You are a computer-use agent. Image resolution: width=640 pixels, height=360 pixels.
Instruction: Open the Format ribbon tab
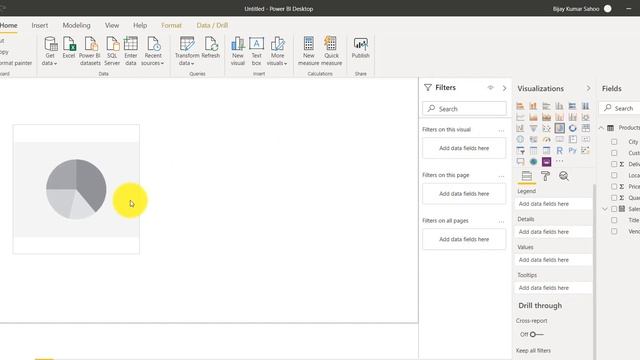click(x=171, y=25)
